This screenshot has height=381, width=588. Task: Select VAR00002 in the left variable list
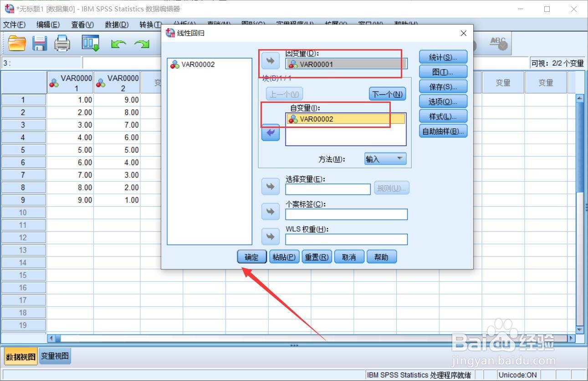click(x=210, y=65)
